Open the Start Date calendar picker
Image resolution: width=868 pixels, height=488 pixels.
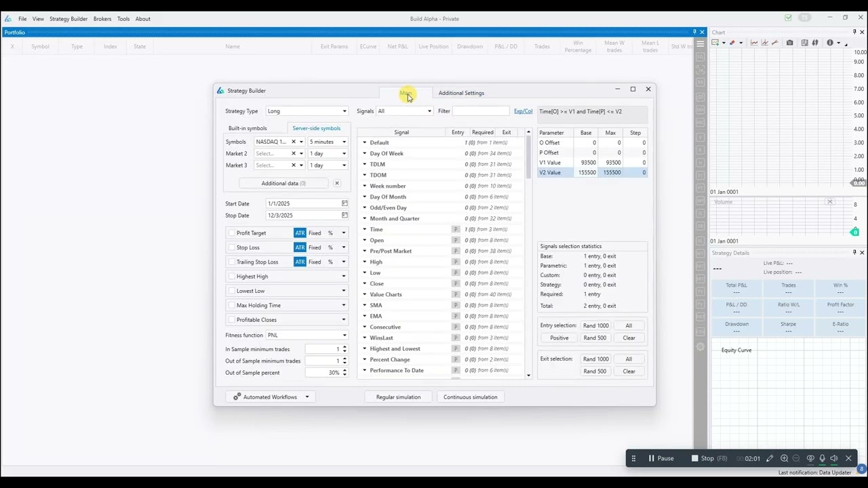[x=344, y=203]
